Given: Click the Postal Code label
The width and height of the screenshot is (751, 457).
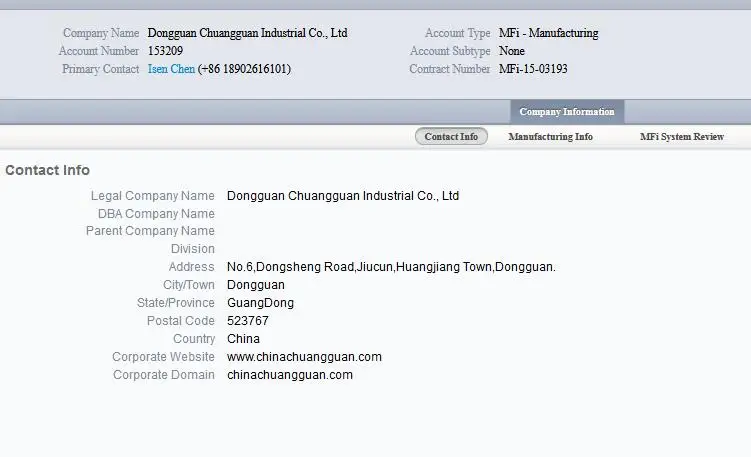Looking at the screenshot, I should pyautogui.click(x=181, y=321).
